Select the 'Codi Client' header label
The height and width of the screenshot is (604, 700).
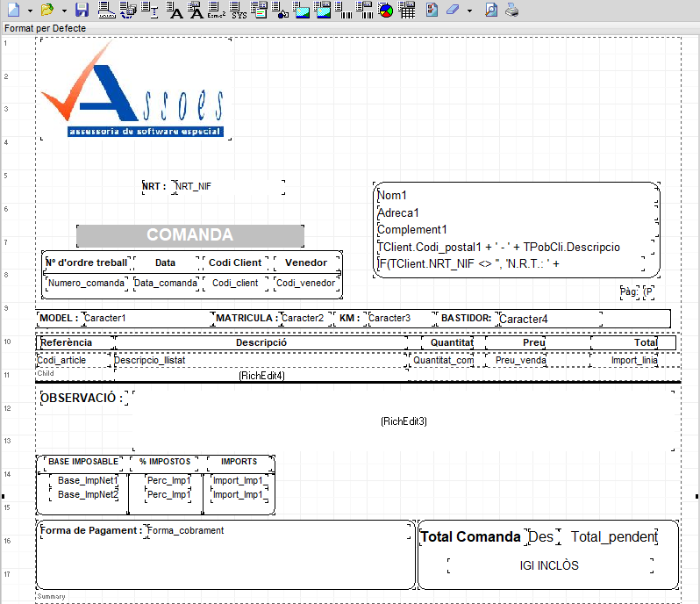[235, 262]
